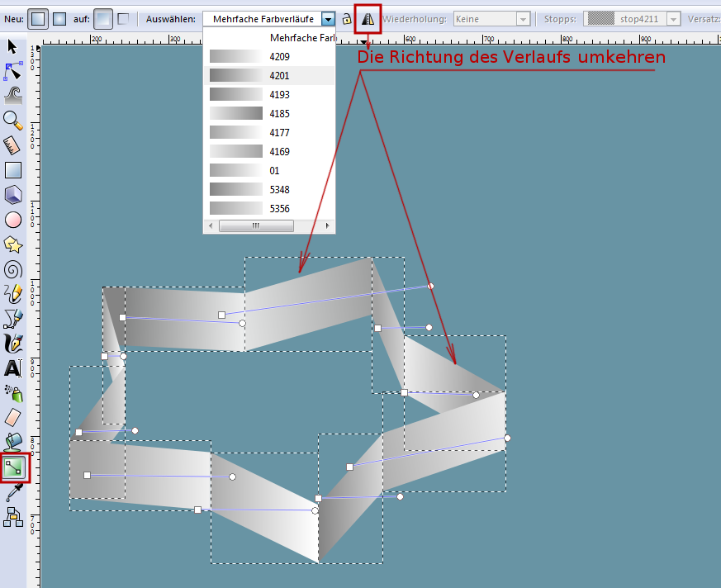Activate the Color dropper tool
Viewport: 721px width, 588px height.
click(13, 493)
